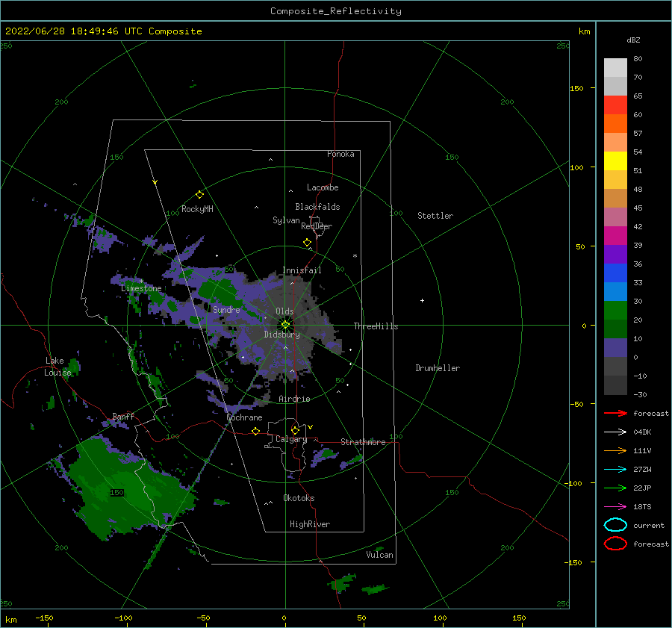This screenshot has height=628, width=672.
Task: Select the white 04DK arrow legend icon
Action: (615, 432)
